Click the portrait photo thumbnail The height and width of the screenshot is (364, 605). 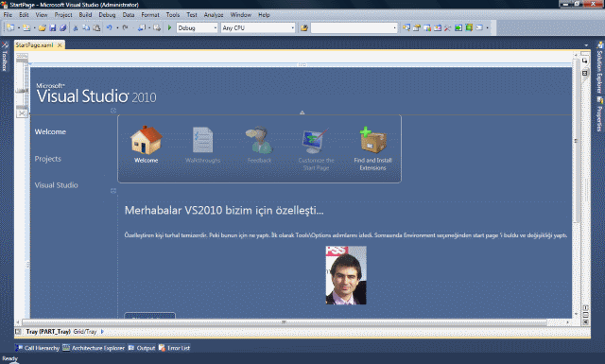(x=346, y=275)
